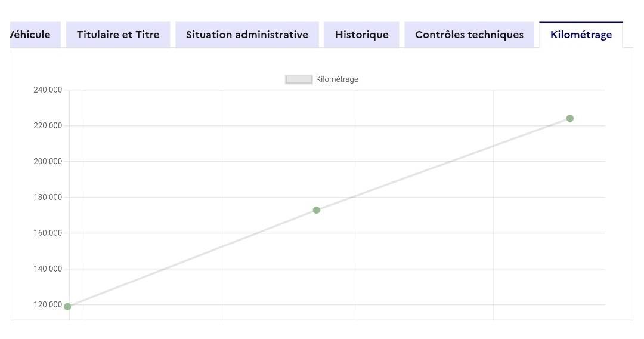The image size is (644, 339).
Task: Open the partially visible Véhicule tab
Action: click(x=30, y=35)
